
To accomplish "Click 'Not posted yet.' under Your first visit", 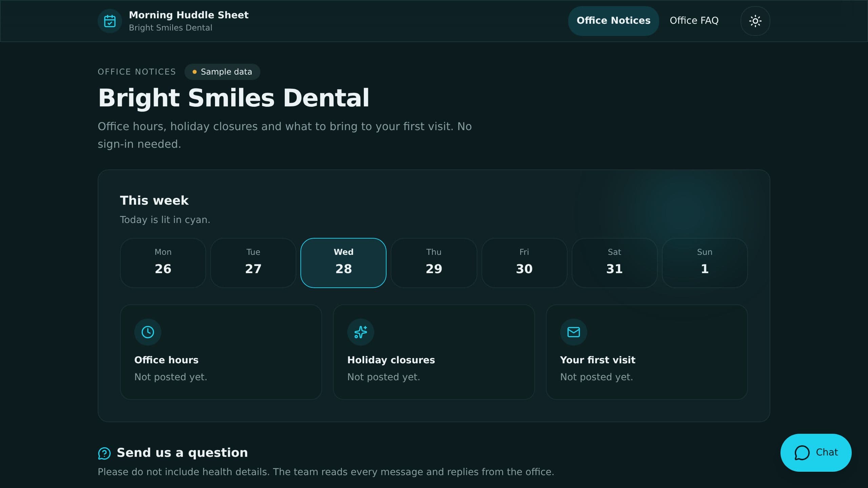I will coord(596,377).
